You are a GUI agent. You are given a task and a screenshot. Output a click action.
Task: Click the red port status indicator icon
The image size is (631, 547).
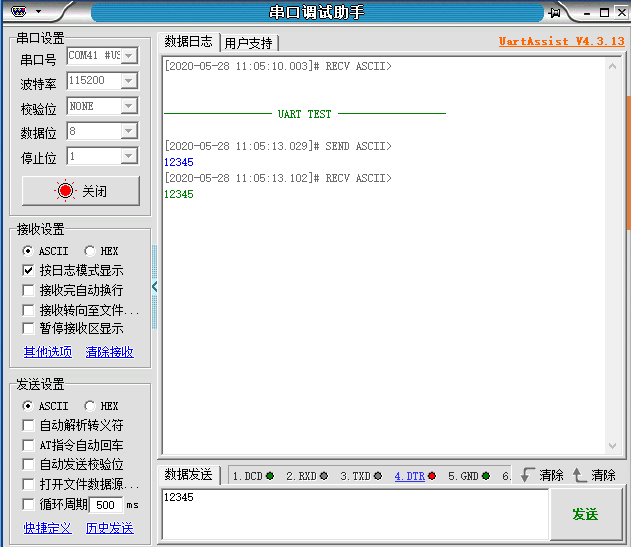65,191
